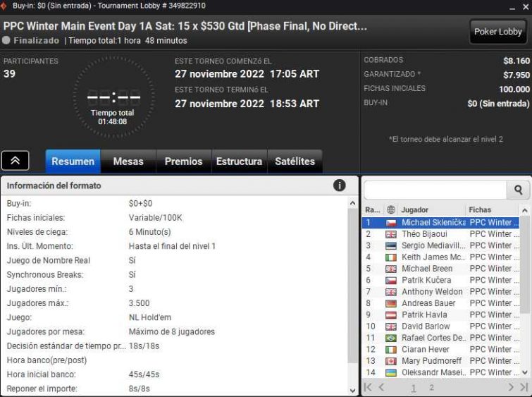This screenshot has height=397, width=532.
Task: Click the flag beside Sergio Mediavill...
Action: click(391, 246)
